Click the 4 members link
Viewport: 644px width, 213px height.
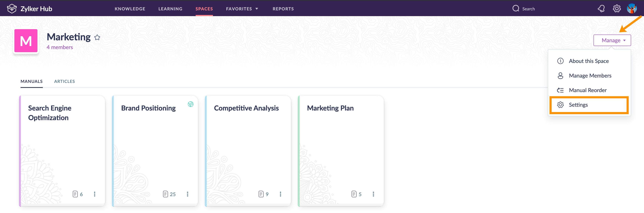click(x=60, y=47)
